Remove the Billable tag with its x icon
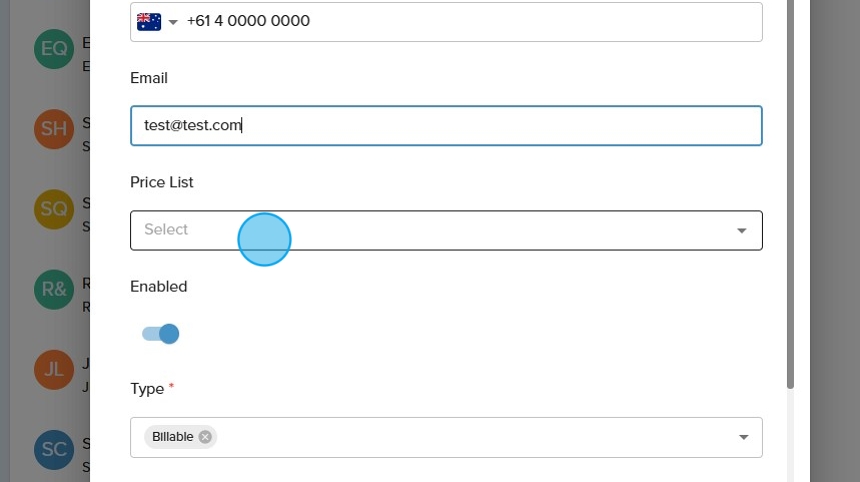The height and width of the screenshot is (482, 860). [205, 437]
